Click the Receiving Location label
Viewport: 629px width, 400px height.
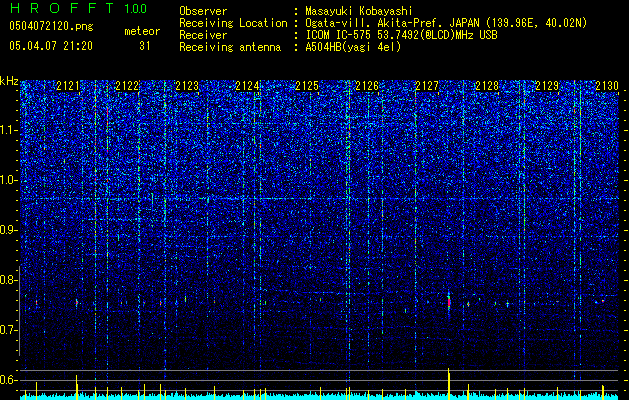coord(233,23)
